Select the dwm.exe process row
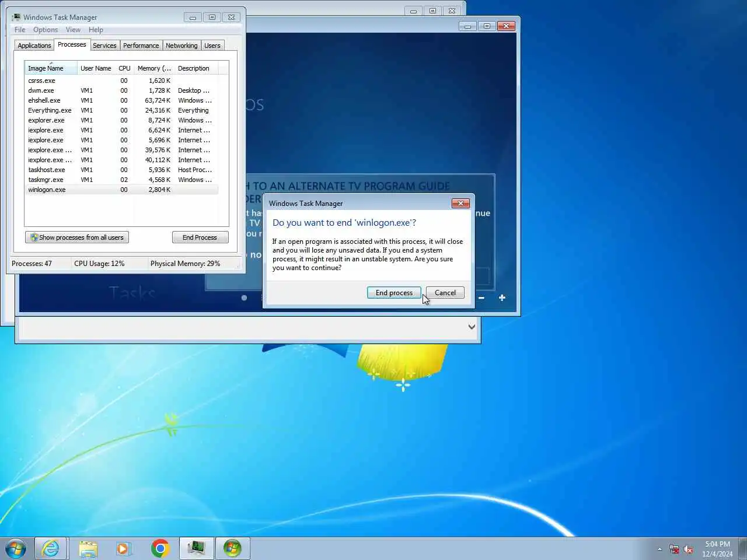 pyautogui.click(x=121, y=90)
